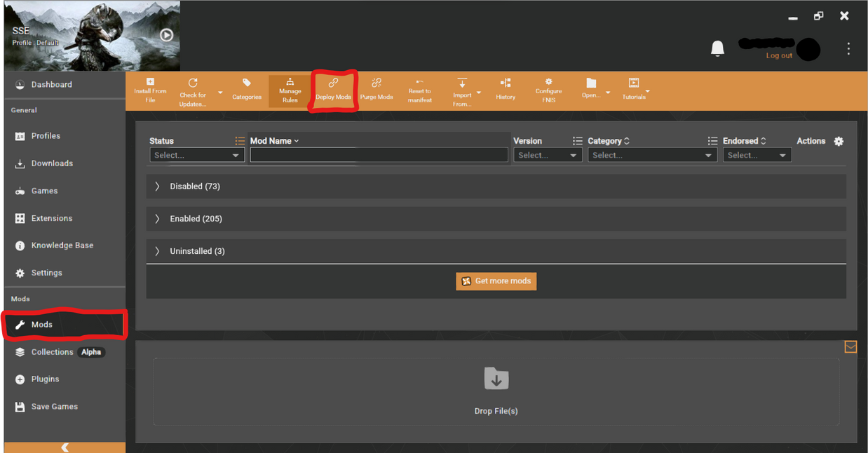Click Install From File toolbar icon
Screen dimensions: 868x453
[150, 82]
